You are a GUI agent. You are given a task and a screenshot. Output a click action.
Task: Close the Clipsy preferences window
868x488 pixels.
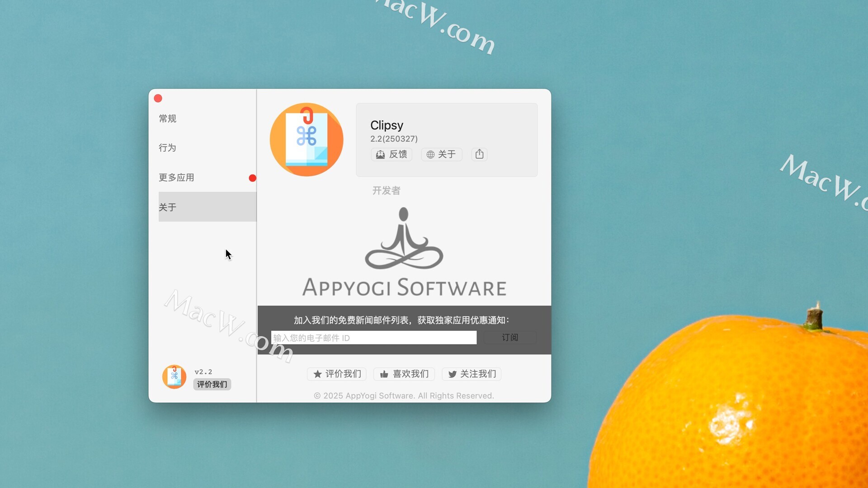coord(158,99)
